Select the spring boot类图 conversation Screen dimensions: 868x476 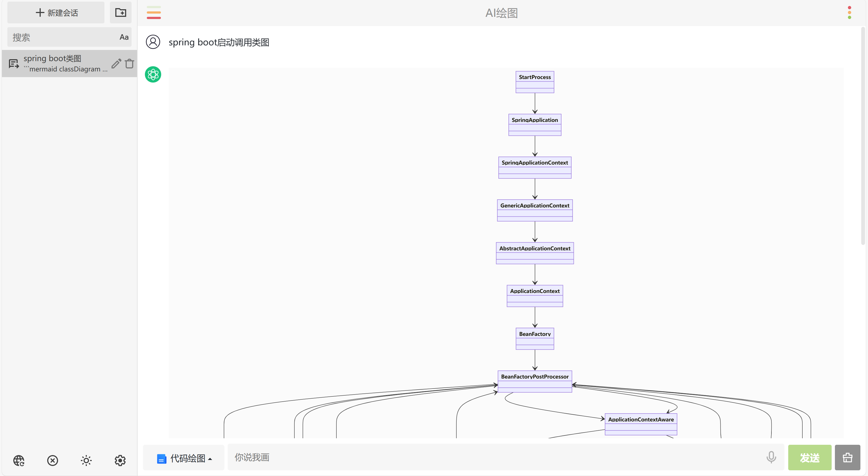pyautogui.click(x=61, y=63)
